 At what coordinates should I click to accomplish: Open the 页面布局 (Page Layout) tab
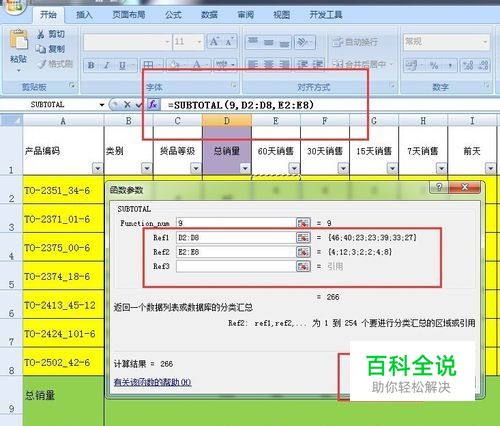click(x=129, y=15)
